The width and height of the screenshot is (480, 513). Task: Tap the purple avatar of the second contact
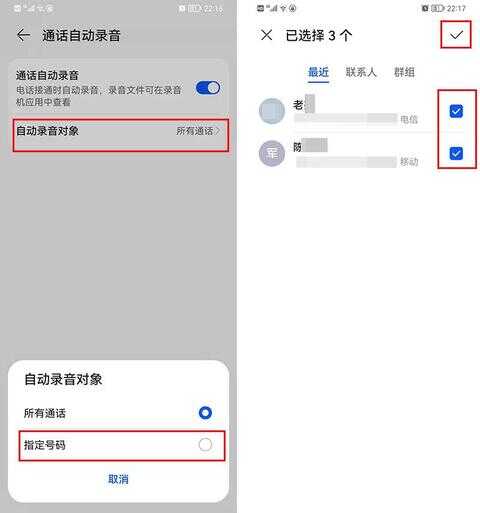click(272, 153)
